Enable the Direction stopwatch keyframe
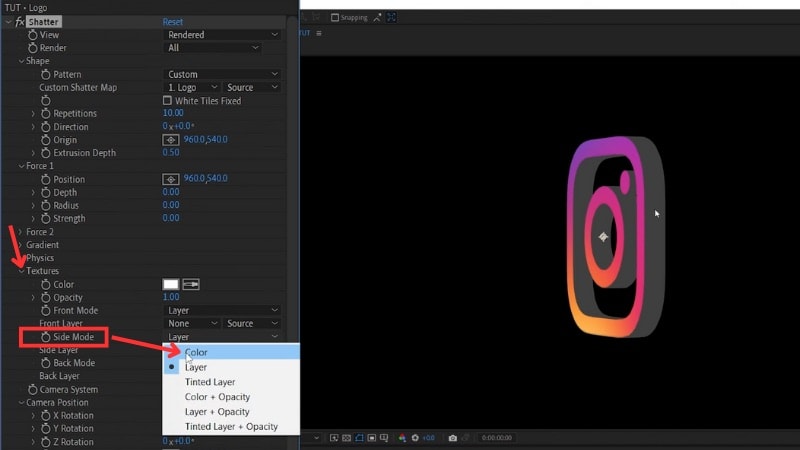The width and height of the screenshot is (800, 450). (x=45, y=127)
